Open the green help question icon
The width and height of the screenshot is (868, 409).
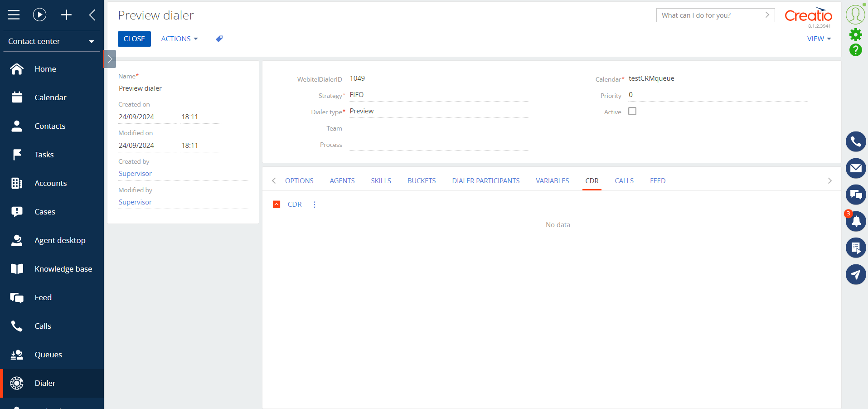click(x=855, y=50)
